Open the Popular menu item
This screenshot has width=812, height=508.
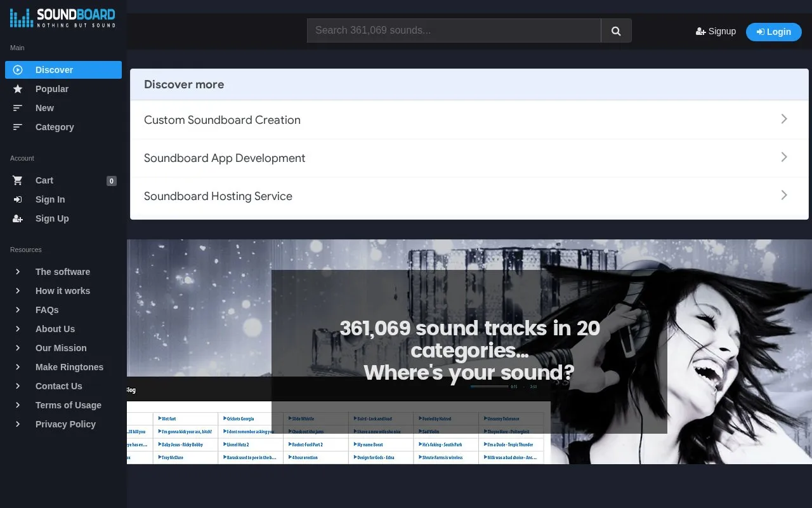pos(63,89)
